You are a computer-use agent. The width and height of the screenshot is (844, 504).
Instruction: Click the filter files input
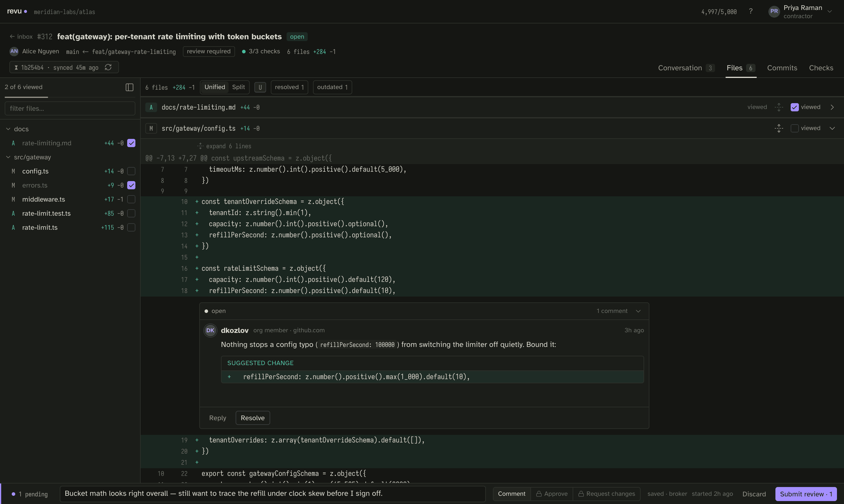tap(70, 109)
